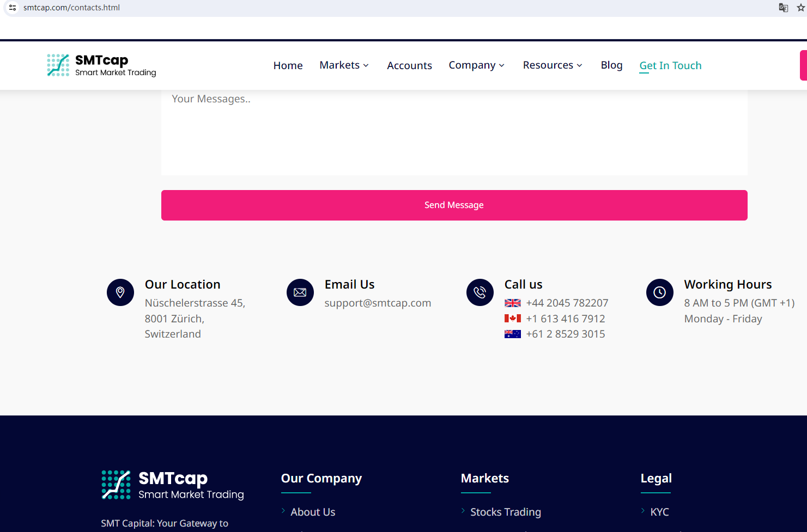
Task: Open the Resources dropdown menu
Action: click(x=553, y=65)
